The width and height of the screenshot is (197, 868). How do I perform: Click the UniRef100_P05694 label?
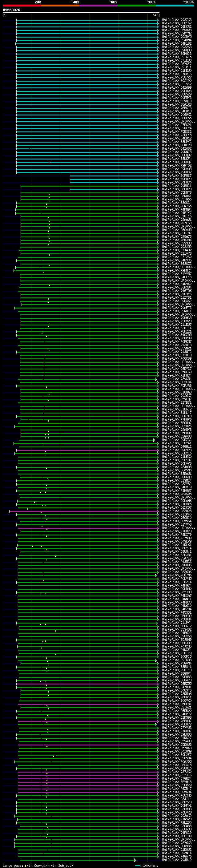[x=177, y=792]
